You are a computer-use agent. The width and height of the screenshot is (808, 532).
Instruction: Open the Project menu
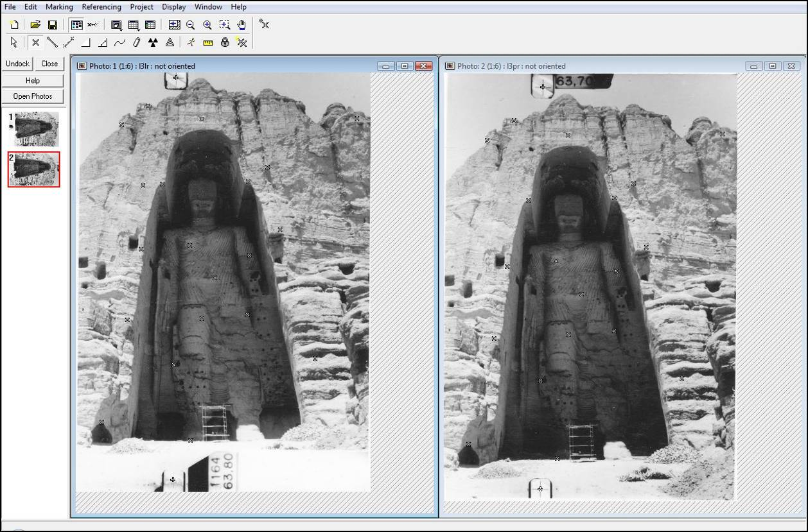point(141,7)
